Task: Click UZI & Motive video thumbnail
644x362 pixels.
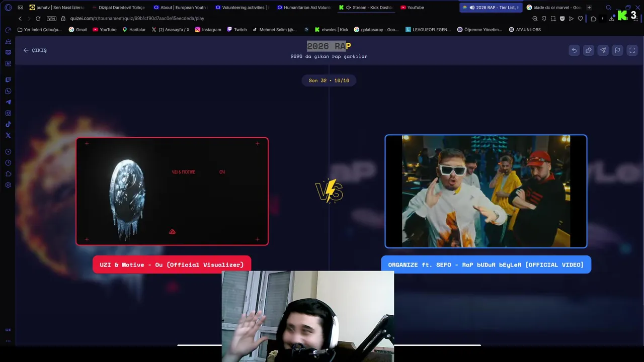Action: pyautogui.click(x=172, y=191)
